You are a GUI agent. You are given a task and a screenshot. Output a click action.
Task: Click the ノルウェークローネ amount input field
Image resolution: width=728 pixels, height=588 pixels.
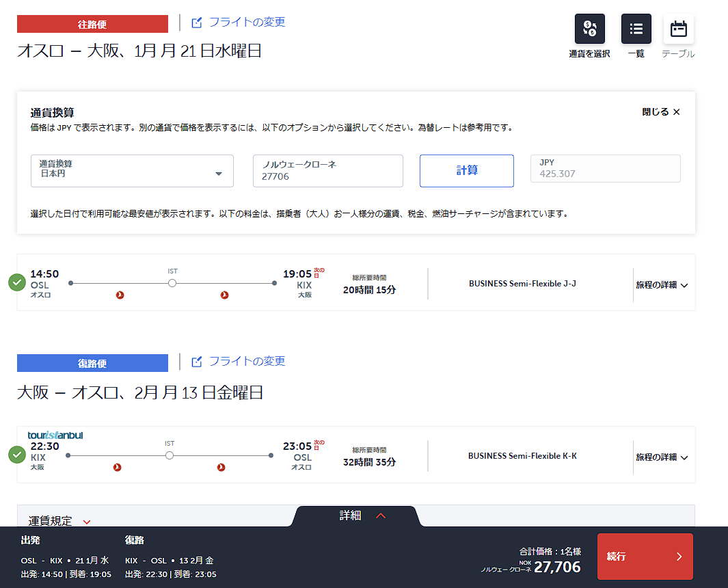click(327, 171)
